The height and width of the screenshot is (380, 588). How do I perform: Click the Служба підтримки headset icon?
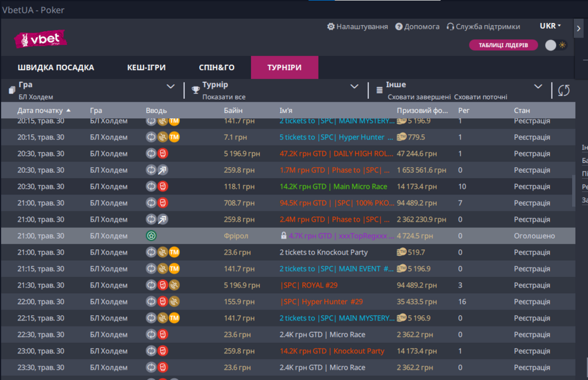tap(450, 26)
